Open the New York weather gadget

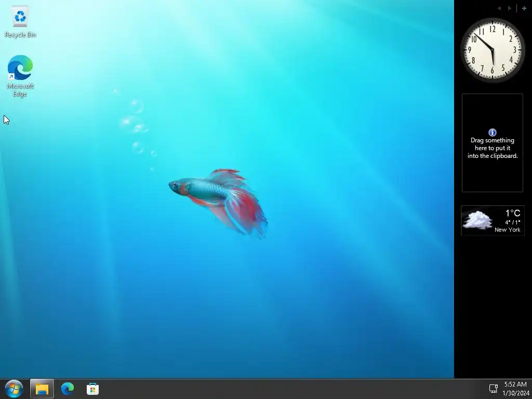[493, 220]
